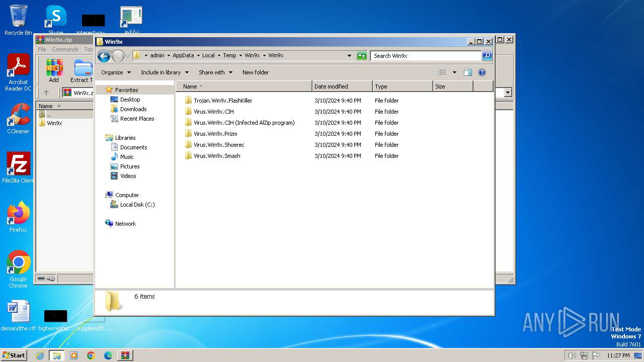Click the taskbar volume speaker icon
Screen dimensions: 644x362
coord(572,355)
